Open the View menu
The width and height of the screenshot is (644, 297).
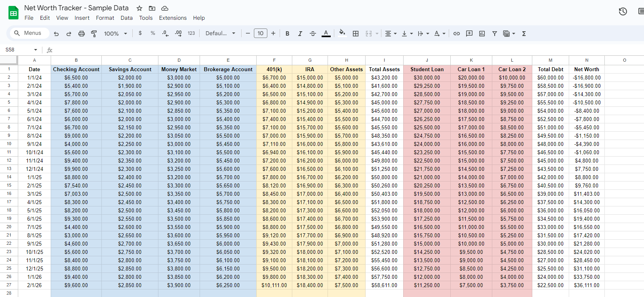pos(62,18)
